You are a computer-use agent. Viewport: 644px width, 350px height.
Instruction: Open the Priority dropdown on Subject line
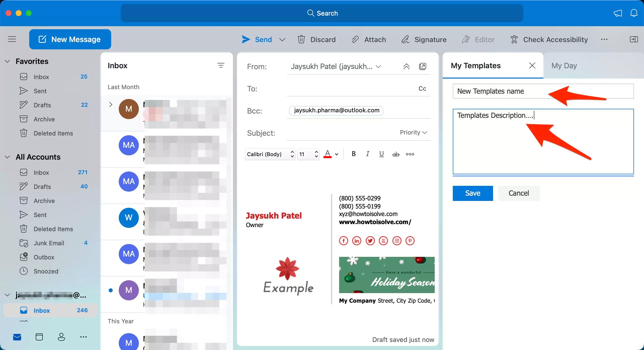coord(413,132)
